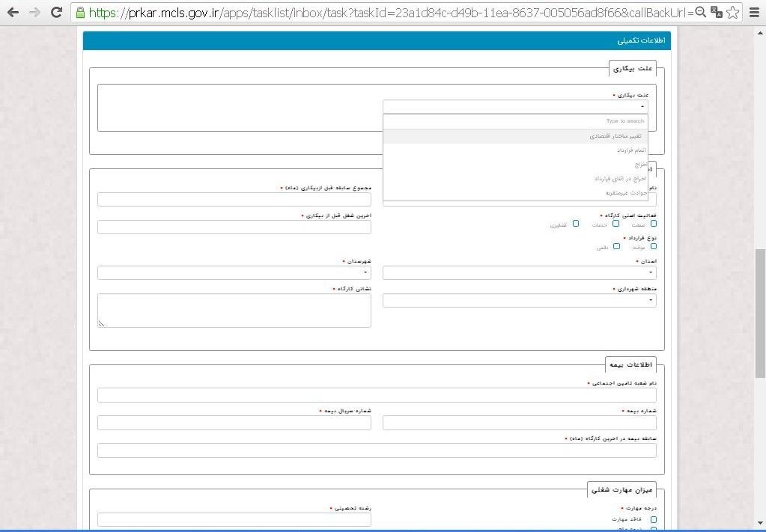Click the 'نشانی کارگاه' address textarea
The width and height of the screenshot is (766, 532).
(234, 311)
